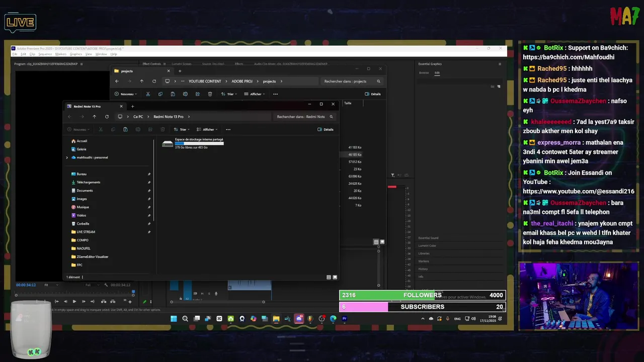Screen dimensions: 644x362
Task: Click the Program monitor playhead scrub bar
Action: [75, 293]
